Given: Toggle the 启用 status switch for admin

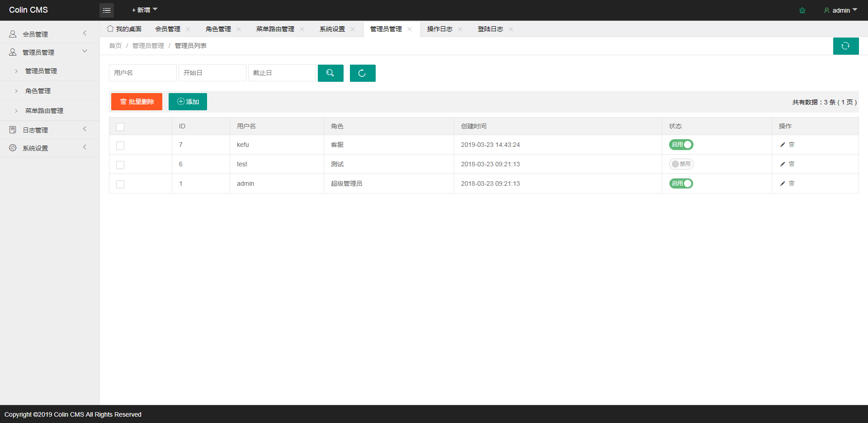Looking at the screenshot, I should (x=681, y=183).
